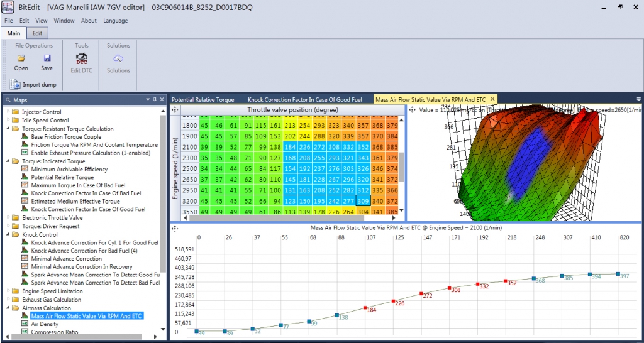Open the Edit menu in menu bar
The width and height of the screenshot is (644, 343).
[25, 21]
